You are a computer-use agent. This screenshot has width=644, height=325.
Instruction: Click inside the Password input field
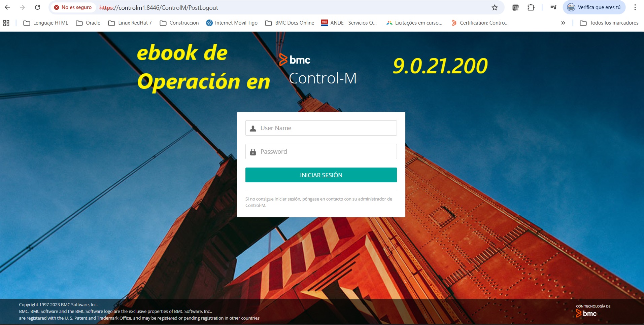[x=321, y=151]
